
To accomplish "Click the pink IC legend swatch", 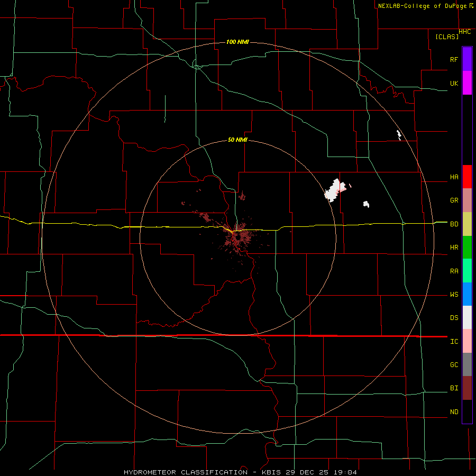I will 467,341.
